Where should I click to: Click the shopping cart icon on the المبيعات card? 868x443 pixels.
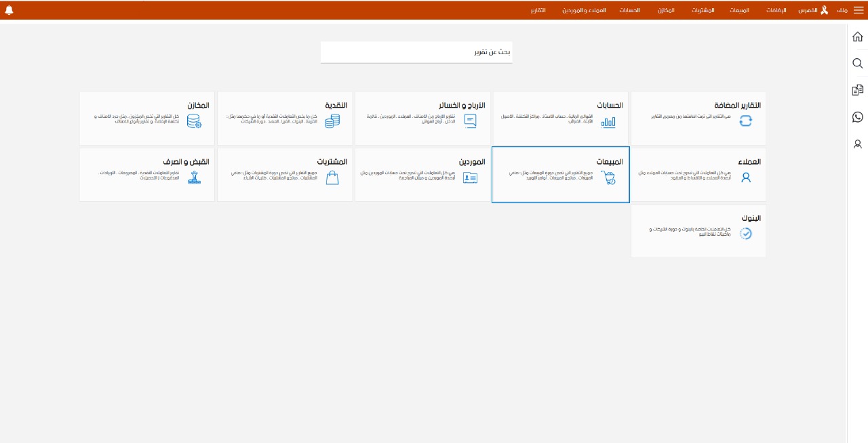pyautogui.click(x=608, y=178)
